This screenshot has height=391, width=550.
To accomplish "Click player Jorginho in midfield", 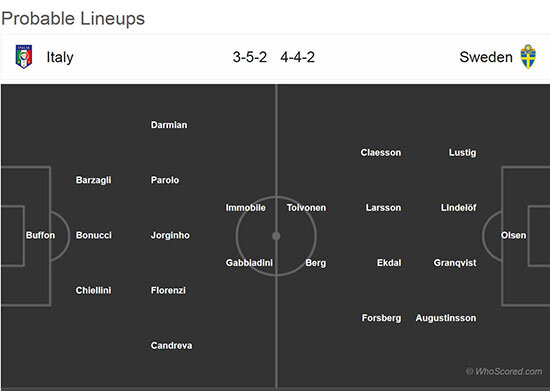I will coord(170,235).
